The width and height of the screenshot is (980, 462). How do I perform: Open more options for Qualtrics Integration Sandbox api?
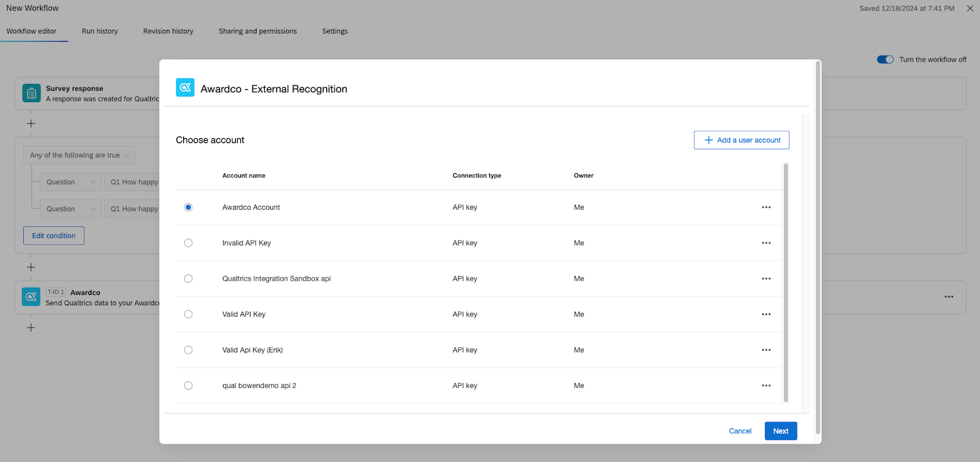click(x=766, y=278)
